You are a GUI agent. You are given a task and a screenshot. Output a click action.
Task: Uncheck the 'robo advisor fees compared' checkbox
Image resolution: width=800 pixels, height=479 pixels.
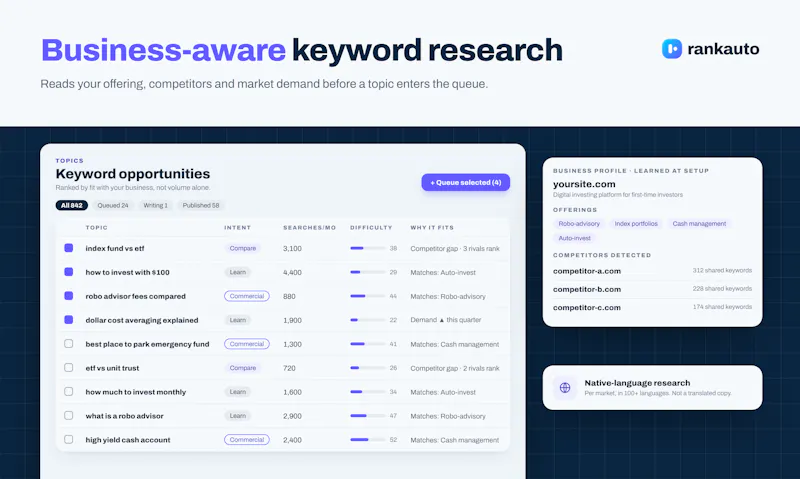click(68, 296)
